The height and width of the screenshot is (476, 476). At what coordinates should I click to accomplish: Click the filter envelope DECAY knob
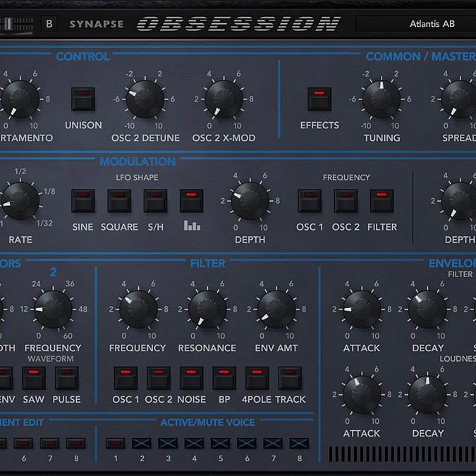point(427,310)
